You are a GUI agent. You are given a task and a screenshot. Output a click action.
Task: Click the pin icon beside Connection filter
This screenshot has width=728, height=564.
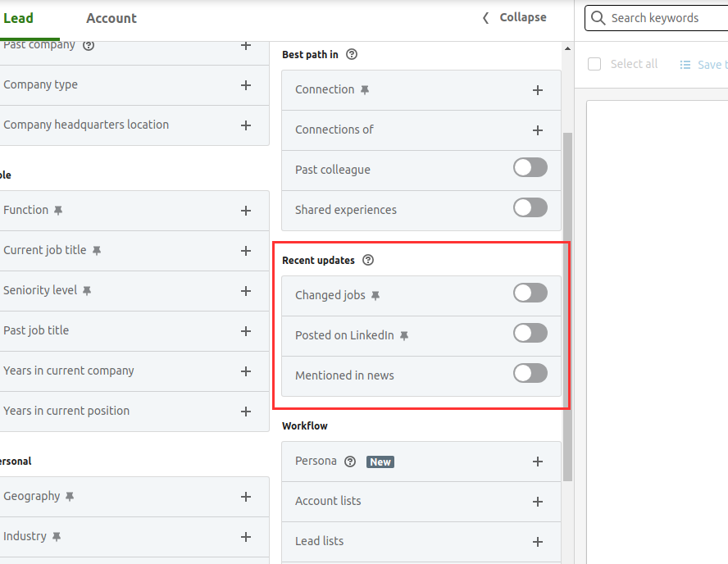[x=365, y=90]
